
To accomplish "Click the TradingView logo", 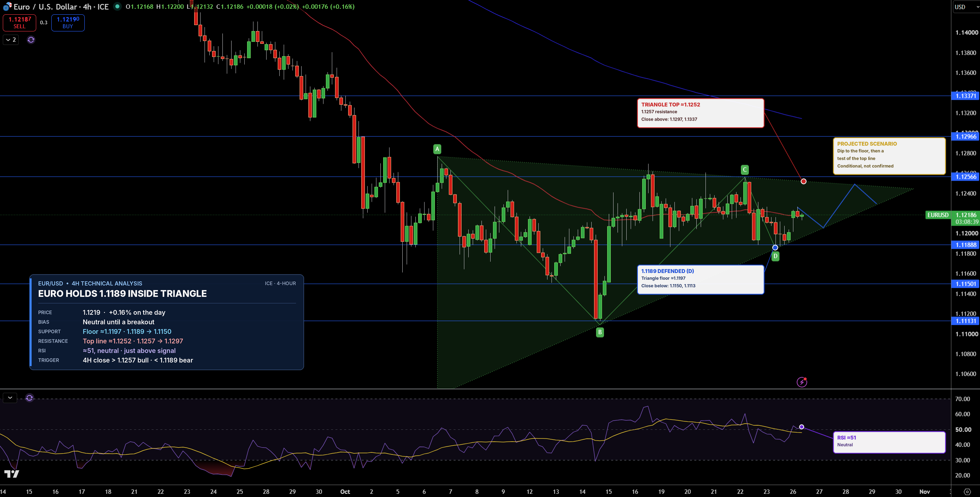I will click(12, 474).
